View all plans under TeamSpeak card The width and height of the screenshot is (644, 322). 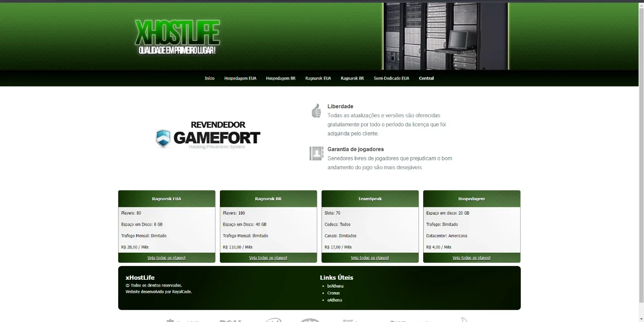pyautogui.click(x=370, y=258)
